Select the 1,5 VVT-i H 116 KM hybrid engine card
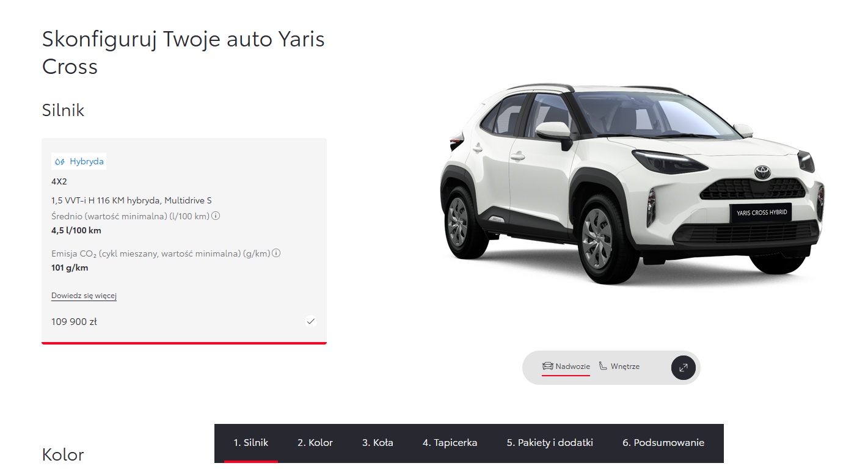The image size is (868, 474). pyautogui.click(x=184, y=241)
